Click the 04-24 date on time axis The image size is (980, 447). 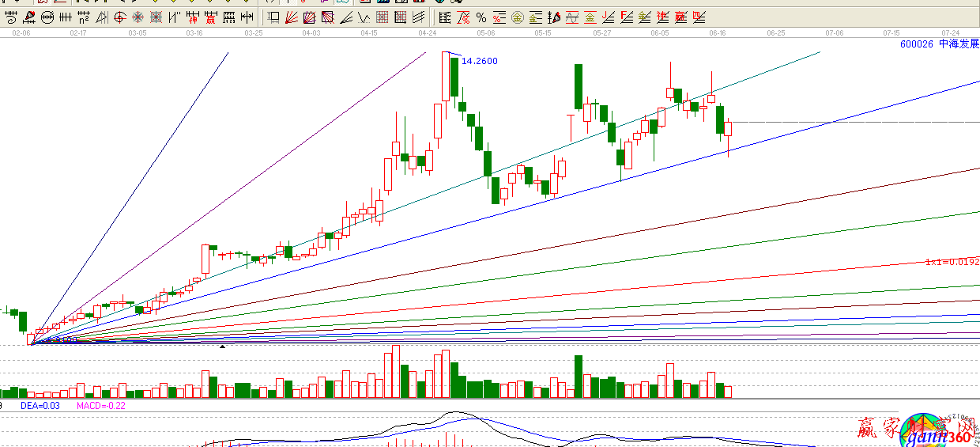click(428, 33)
